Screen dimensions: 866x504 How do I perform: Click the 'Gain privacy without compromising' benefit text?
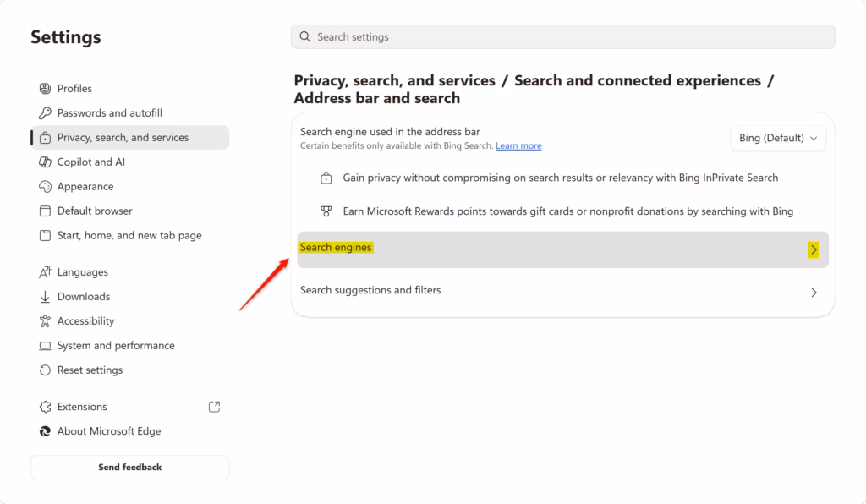click(561, 178)
